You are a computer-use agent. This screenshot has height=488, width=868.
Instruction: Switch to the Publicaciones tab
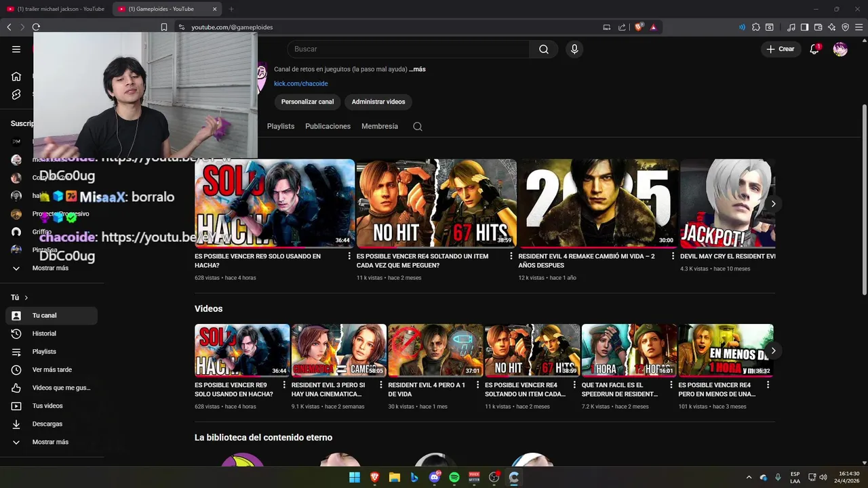pyautogui.click(x=328, y=126)
